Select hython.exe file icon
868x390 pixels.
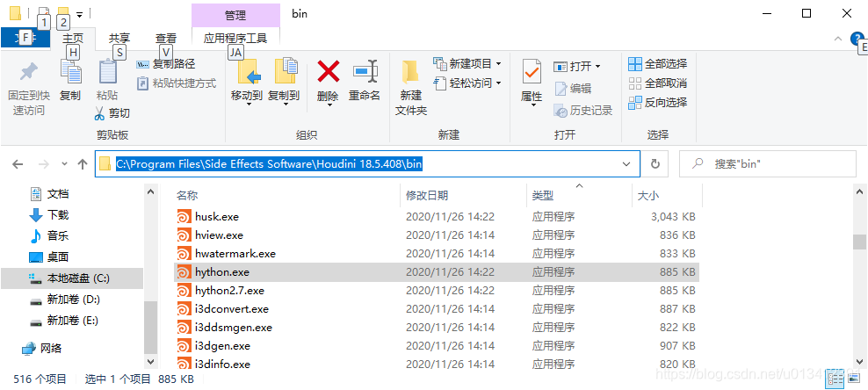pyautogui.click(x=184, y=272)
